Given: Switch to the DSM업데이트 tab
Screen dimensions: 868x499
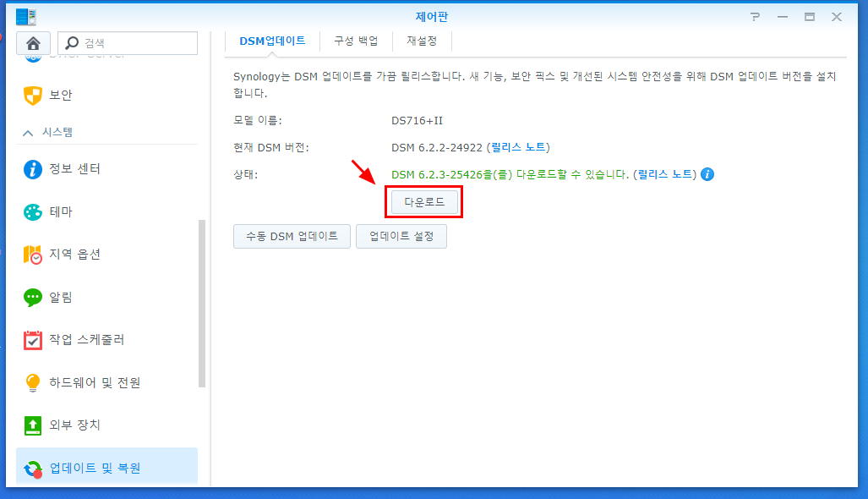Looking at the screenshot, I should pyautogui.click(x=272, y=41).
